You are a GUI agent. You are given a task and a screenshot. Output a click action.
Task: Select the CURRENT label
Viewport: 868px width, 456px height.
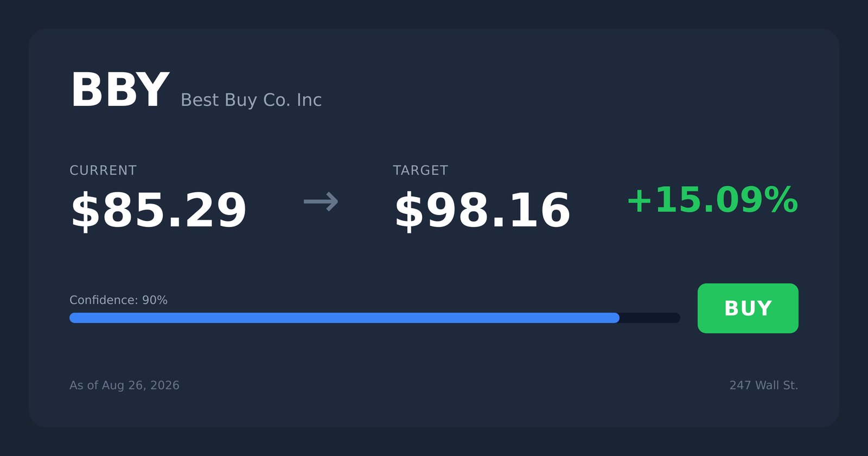[103, 170]
